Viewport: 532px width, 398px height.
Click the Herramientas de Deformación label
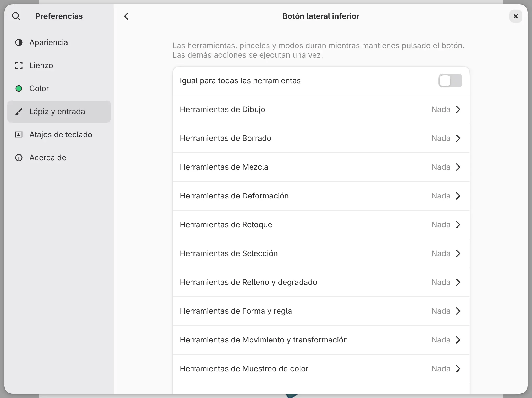(x=234, y=196)
